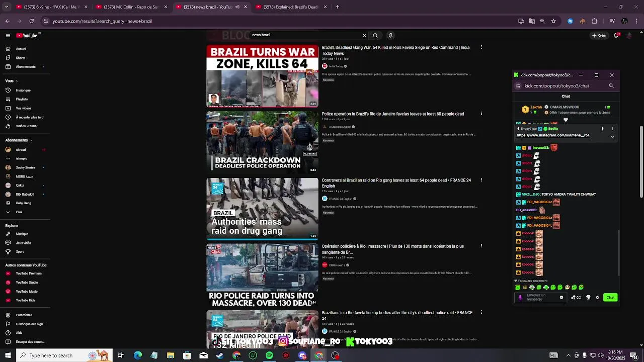Bookmark this page with the star icon

(x=553, y=21)
